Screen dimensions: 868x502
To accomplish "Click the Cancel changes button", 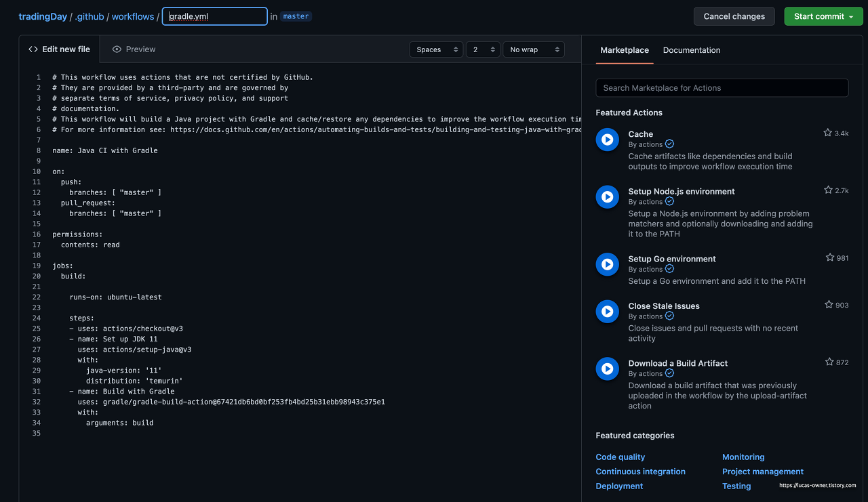I will [x=734, y=16].
